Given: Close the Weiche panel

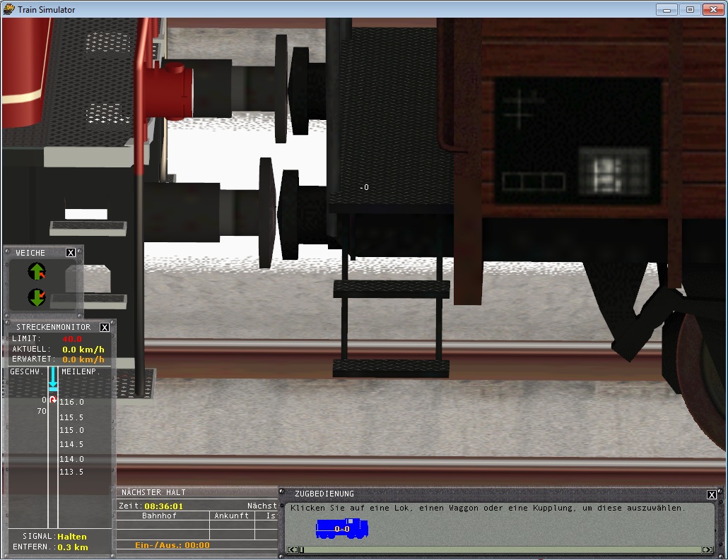Looking at the screenshot, I should (x=71, y=253).
